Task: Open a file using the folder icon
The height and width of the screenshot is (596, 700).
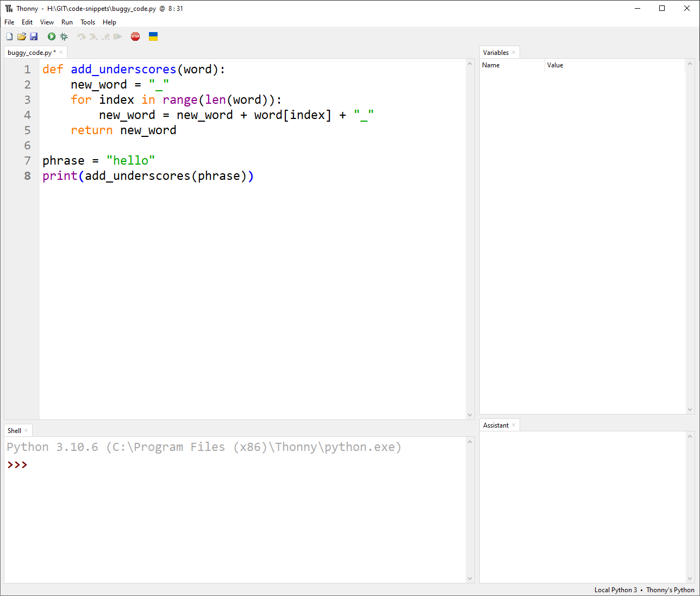Action: pyautogui.click(x=22, y=36)
